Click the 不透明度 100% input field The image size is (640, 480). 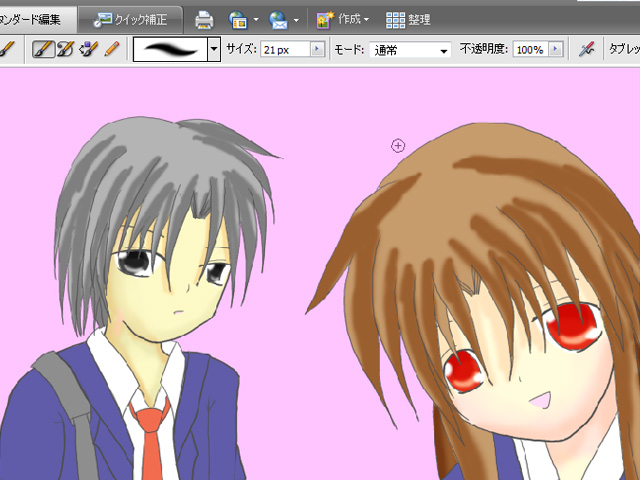[x=530, y=50]
